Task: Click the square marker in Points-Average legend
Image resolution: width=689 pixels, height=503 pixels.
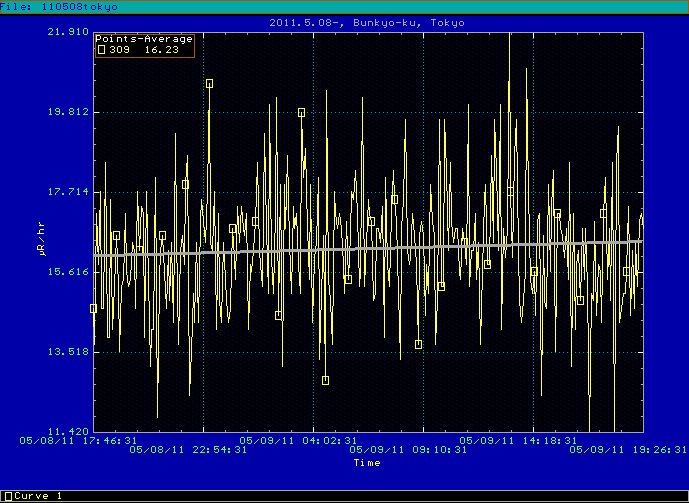Action: 101,49
